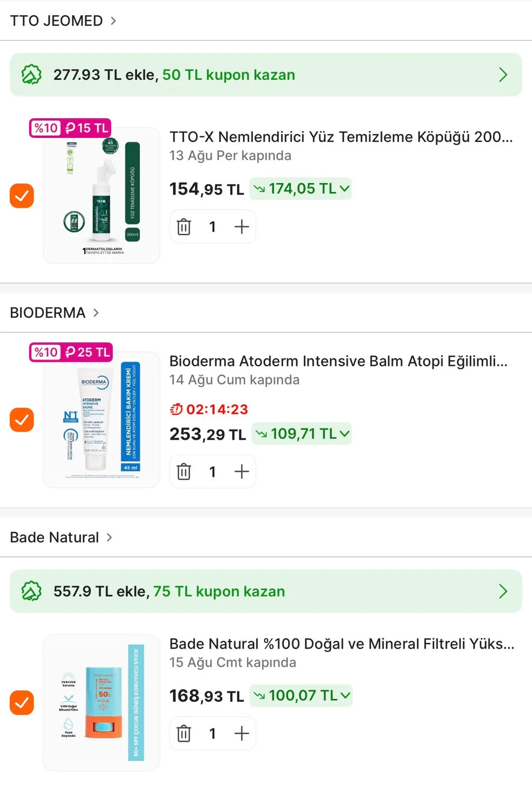Image resolution: width=532 pixels, height=788 pixels.
Task: Remove Bioderma Atoderm balm using trash icon
Action: pyautogui.click(x=184, y=471)
